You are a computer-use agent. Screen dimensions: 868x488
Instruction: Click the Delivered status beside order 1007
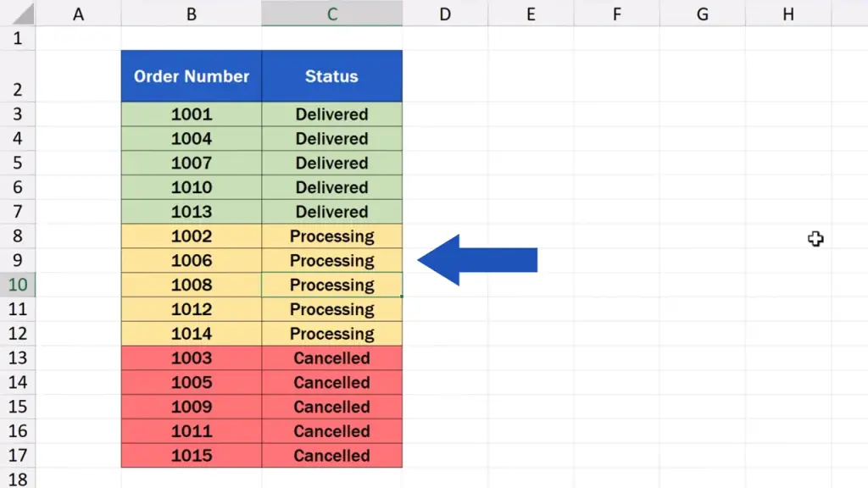tap(331, 163)
